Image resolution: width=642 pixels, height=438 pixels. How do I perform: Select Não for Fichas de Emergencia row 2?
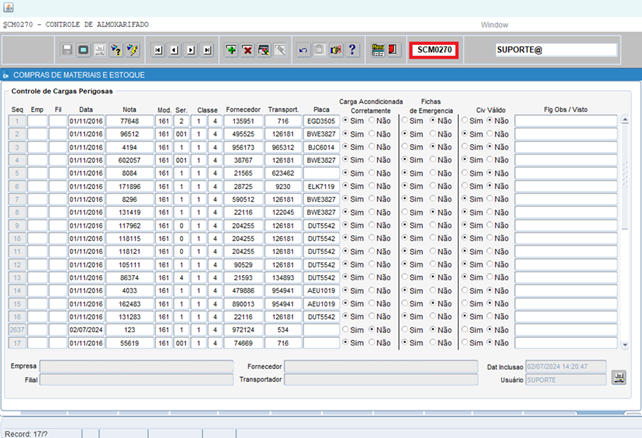(433, 133)
